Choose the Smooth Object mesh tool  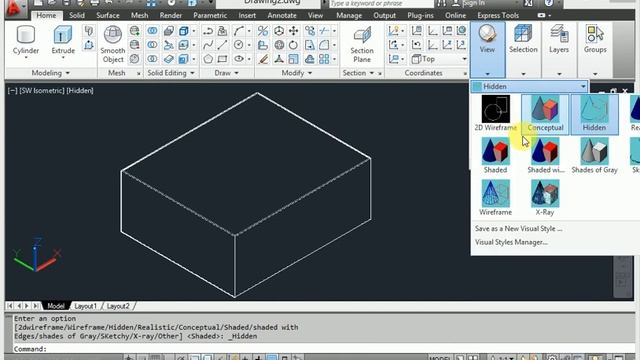coord(113,44)
